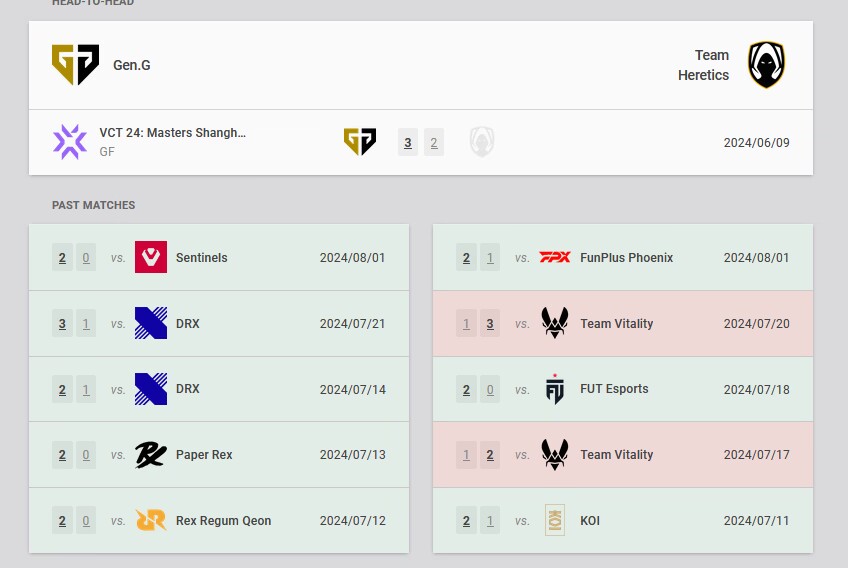Click the KOI team name
This screenshot has height=568, width=848.
[589, 520]
